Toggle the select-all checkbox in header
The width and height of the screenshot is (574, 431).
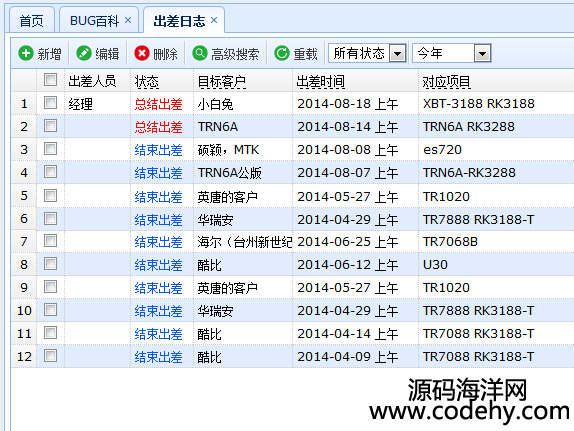(51, 79)
